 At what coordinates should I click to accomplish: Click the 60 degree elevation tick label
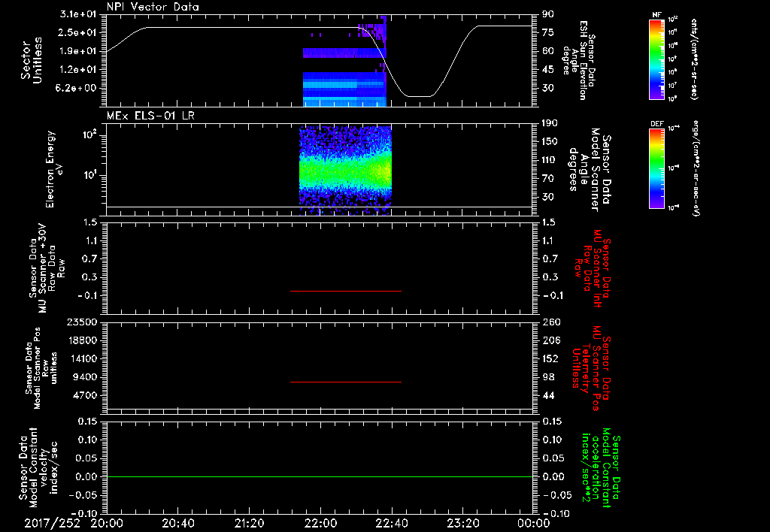pyautogui.click(x=548, y=51)
